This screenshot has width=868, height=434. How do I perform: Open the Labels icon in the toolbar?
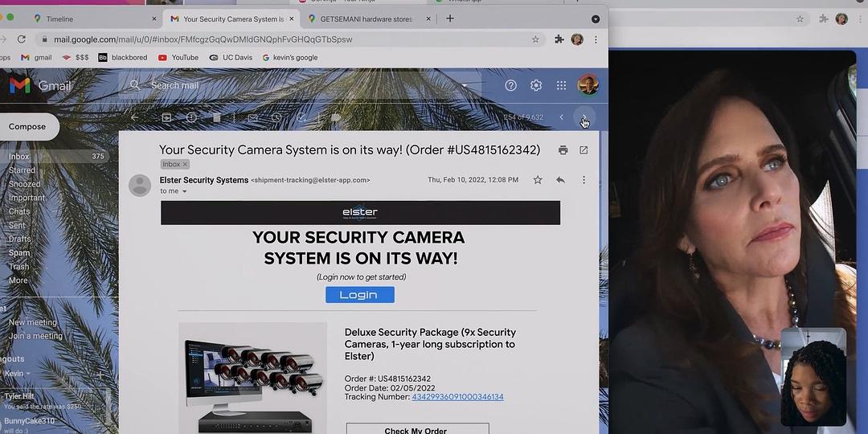[x=335, y=117]
